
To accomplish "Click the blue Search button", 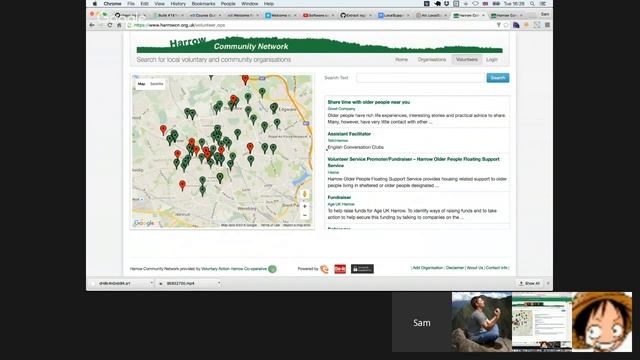I will pos(498,78).
